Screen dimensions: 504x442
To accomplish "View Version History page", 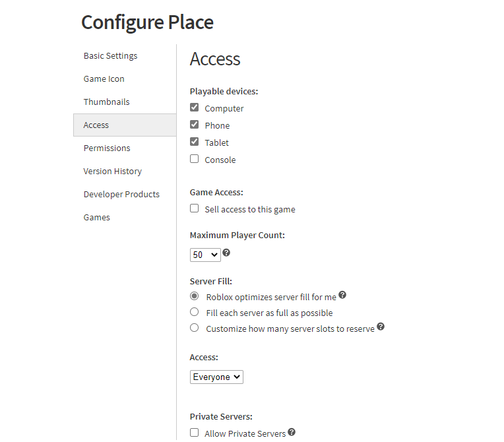I will click(x=113, y=172).
